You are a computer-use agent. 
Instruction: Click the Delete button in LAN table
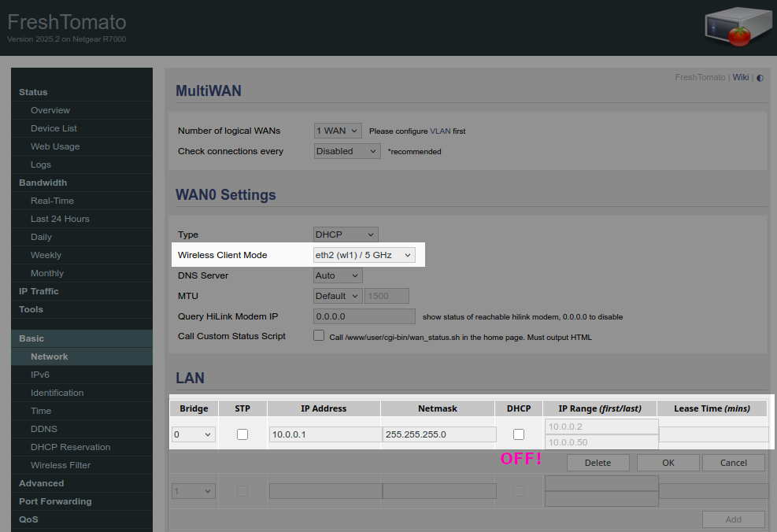(598, 463)
